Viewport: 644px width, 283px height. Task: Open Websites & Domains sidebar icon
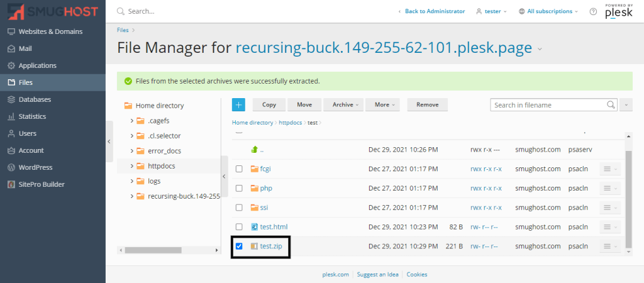pyautogui.click(x=11, y=31)
